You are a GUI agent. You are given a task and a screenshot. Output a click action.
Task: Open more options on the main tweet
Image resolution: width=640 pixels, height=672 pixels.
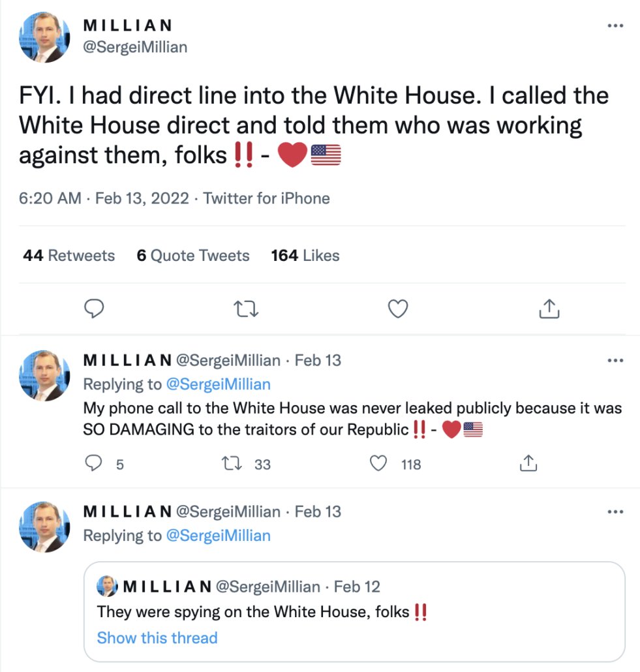point(615,25)
